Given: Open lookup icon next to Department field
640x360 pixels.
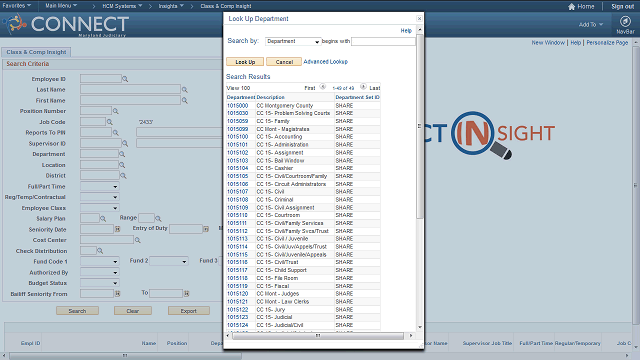Looking at the screenshot, I should coord(122,154).
